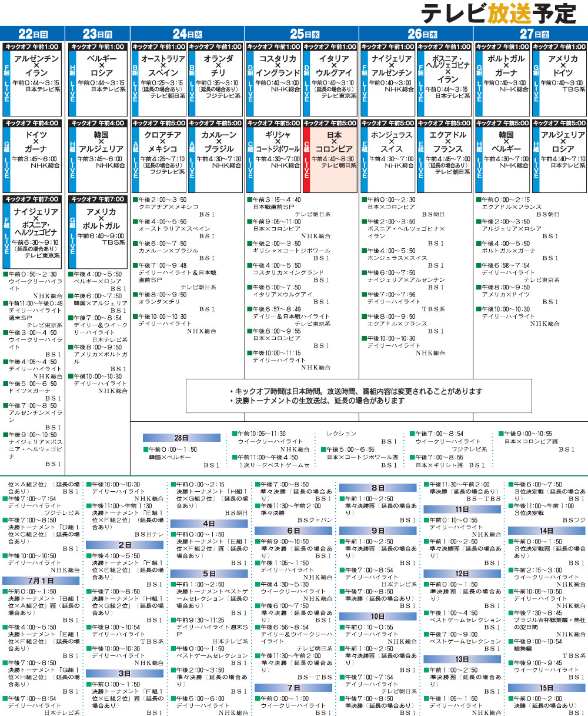Open the ボスニア・ヘルツェゴビナ×イラン match card
Viewport: 588px width, 716px height.
[x=445, y=79]
